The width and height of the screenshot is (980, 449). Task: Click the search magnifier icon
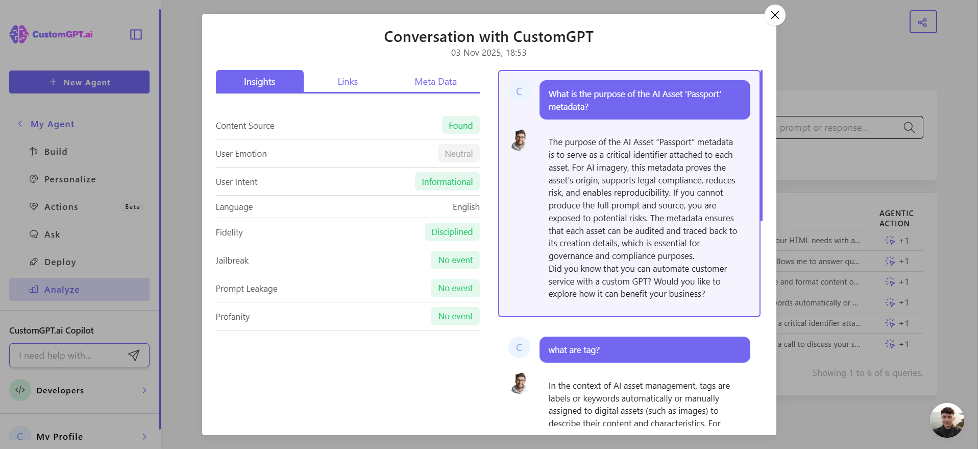909,127
